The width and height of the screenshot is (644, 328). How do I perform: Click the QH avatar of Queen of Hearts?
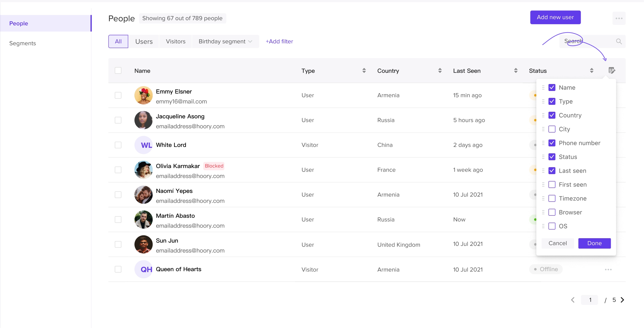tap(143, 269)
